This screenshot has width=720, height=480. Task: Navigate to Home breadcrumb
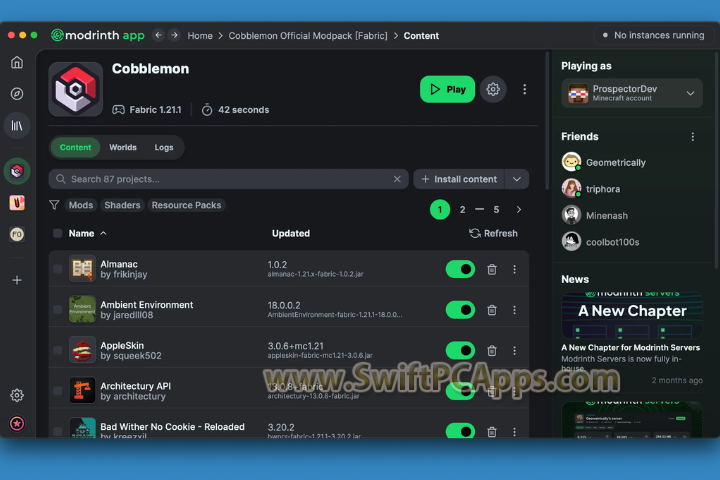(x=200, y=35)
